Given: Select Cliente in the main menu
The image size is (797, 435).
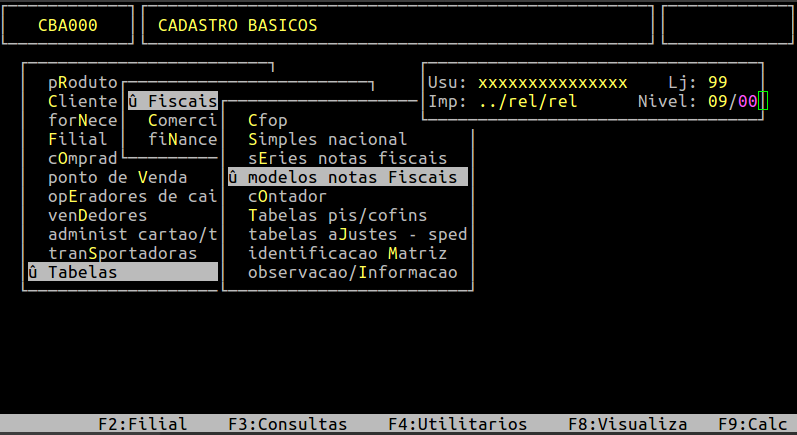Looking at the screenshot, I should click(83, 101).
